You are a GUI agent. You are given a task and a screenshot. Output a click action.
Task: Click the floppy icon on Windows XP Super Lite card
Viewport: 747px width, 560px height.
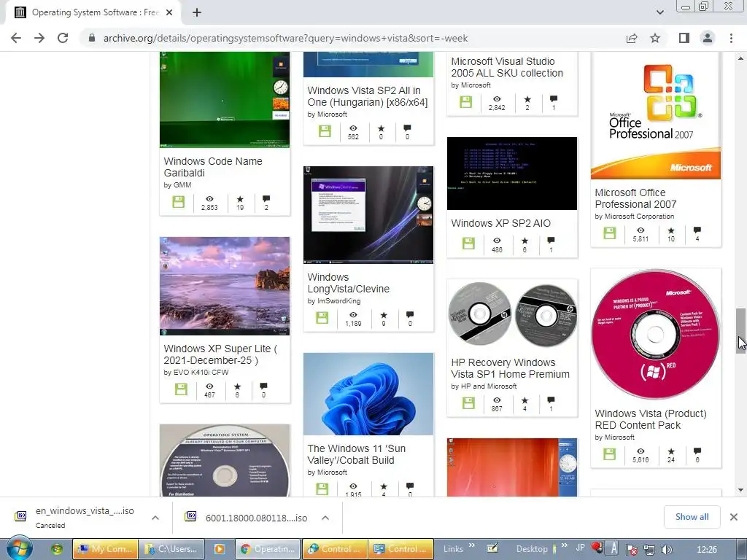pyautogui.click(x=181, y=389)
